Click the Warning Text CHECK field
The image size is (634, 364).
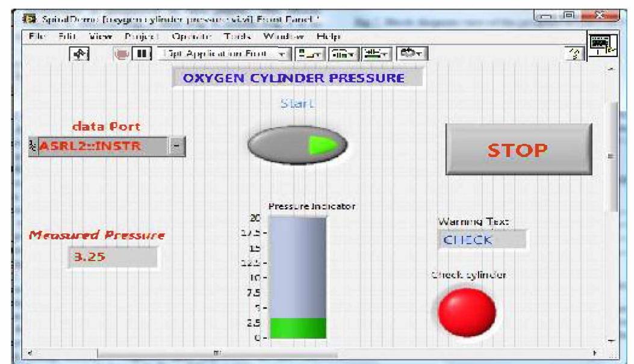(482, 239)
